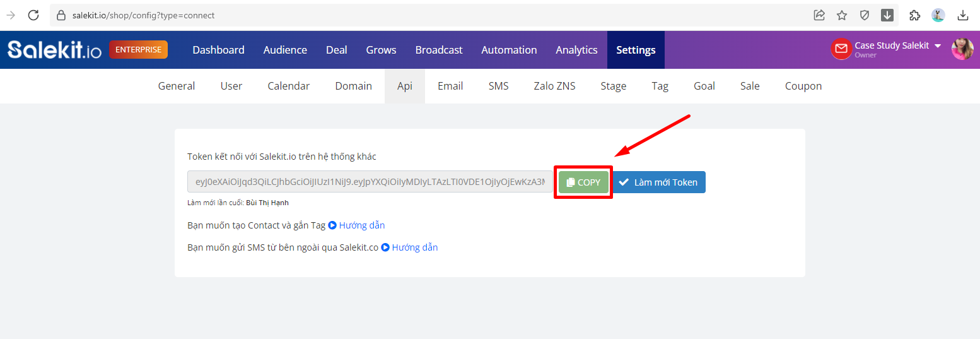Click the Làm mới Token button
This screenshot has height=339, width=980.
(x=659, y=182)
